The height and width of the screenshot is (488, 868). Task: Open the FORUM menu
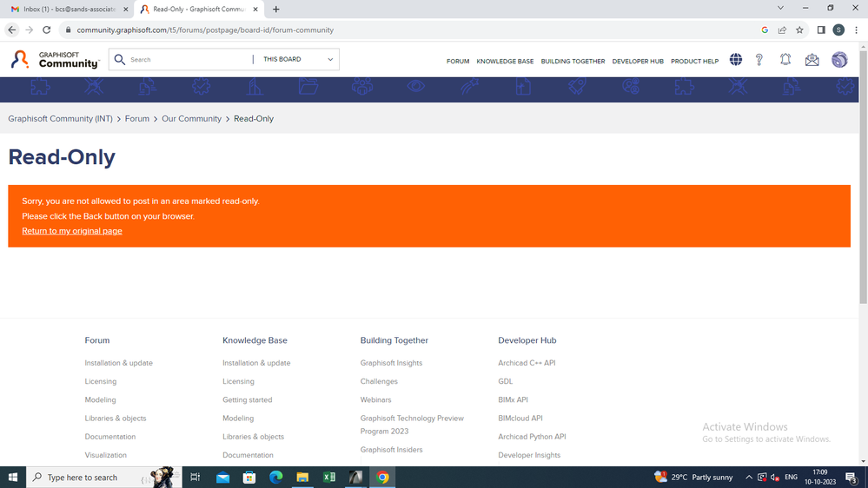coord(458,62)
